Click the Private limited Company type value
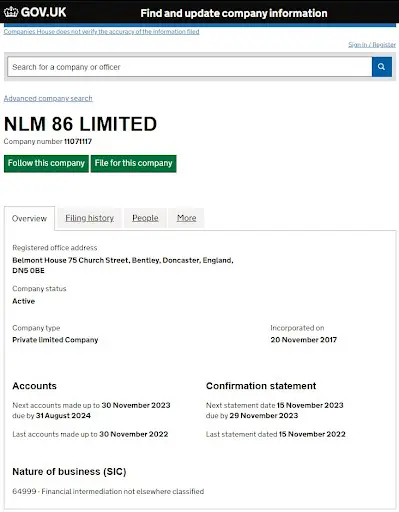Image resolution: width=399 pixels, height=512 pixels. (x=55, y=340)
